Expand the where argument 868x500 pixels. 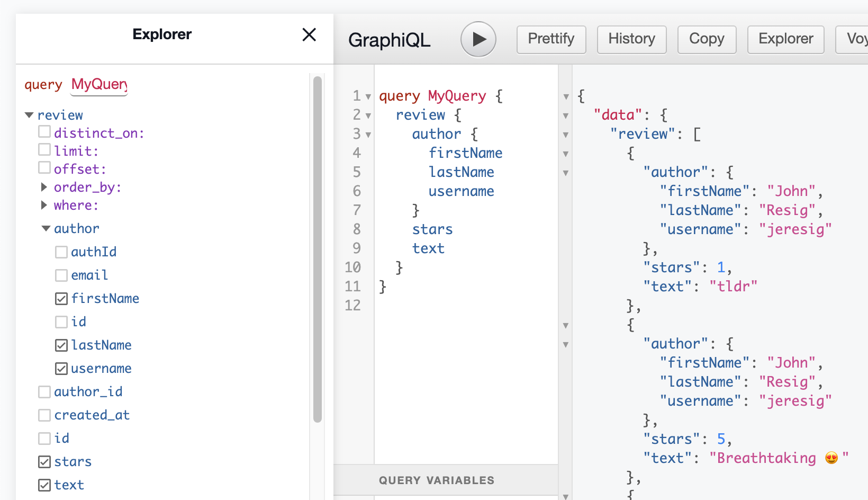pos(44,205)
